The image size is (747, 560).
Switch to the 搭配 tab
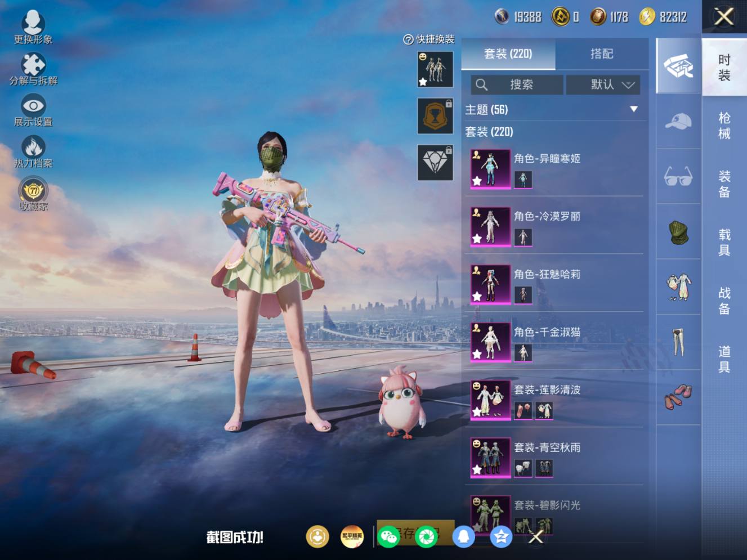click(x=602, y=54)
